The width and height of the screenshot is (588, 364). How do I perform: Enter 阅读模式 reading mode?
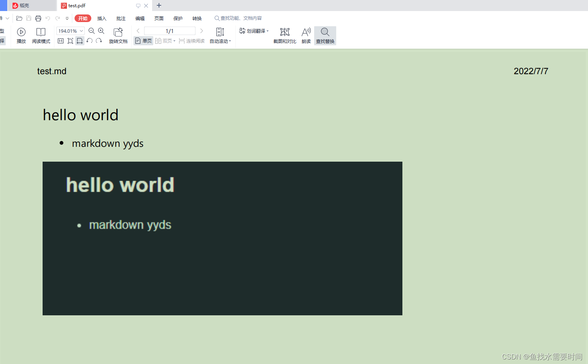41,36
